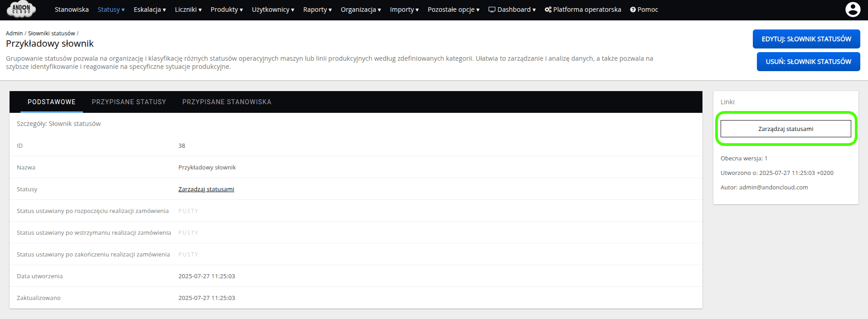Open the Stanowiska menu item

[x=72, y=10]
